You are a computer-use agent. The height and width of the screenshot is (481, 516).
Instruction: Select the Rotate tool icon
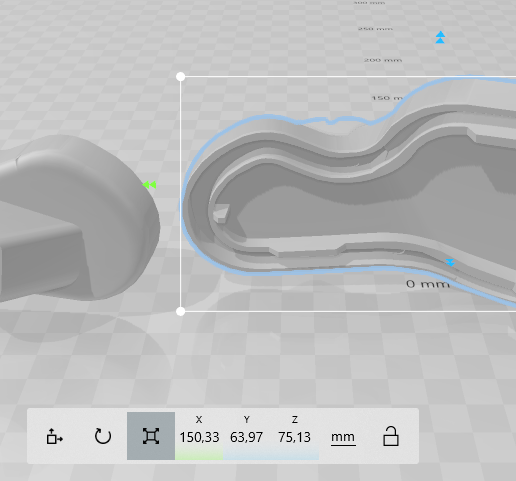(x=103, y=436)
